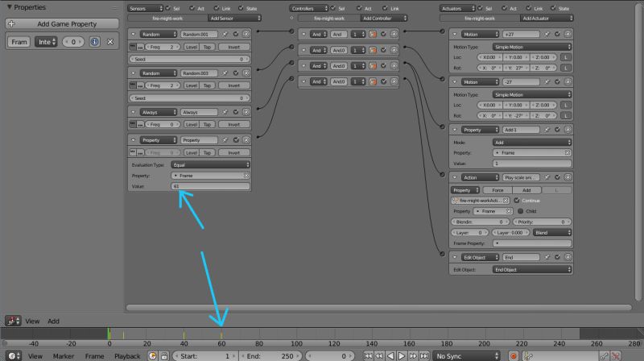Click the game property debug info icon
This screenshot has width=644, height=361.
[94, 42]
